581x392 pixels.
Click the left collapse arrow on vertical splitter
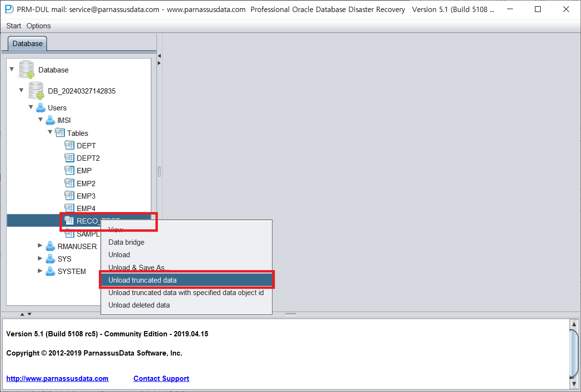click(159, 56)
